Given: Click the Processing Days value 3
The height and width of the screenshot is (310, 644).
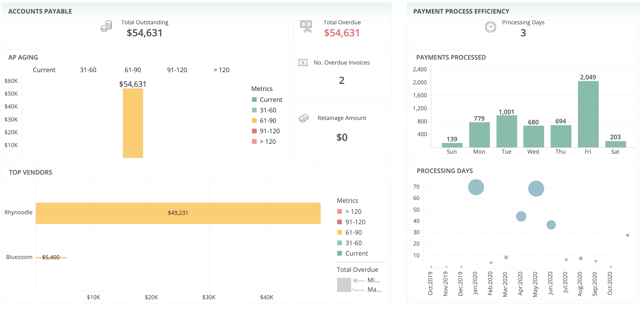Looking at the screenshot, I should pos(523,33).
